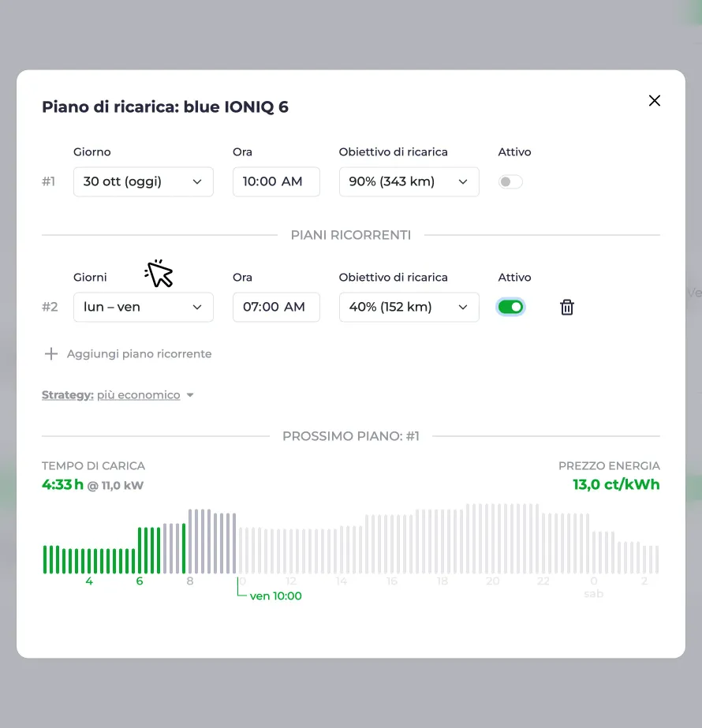Close the charging plan dialog
This screenshot has height=728, width=702.
(654, 101)
